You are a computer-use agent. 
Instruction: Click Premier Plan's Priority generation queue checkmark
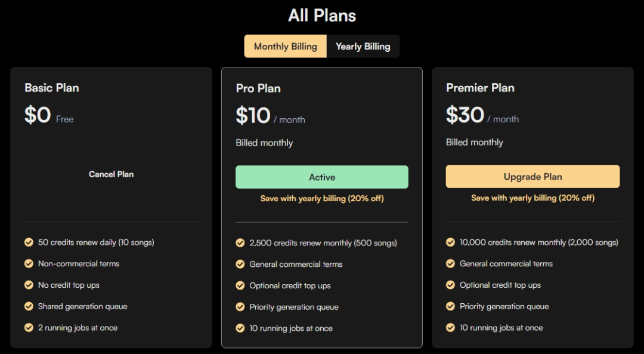click(450, 306)
